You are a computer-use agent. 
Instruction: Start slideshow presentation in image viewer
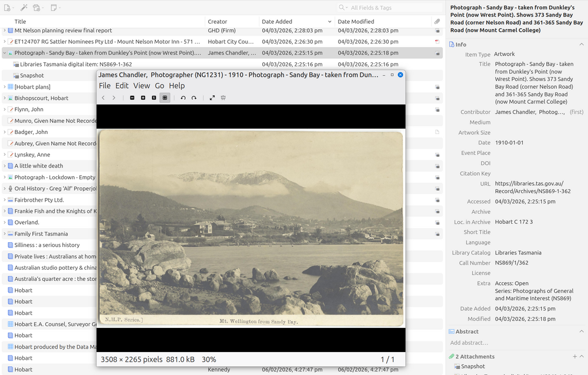(x=223, y=98)
